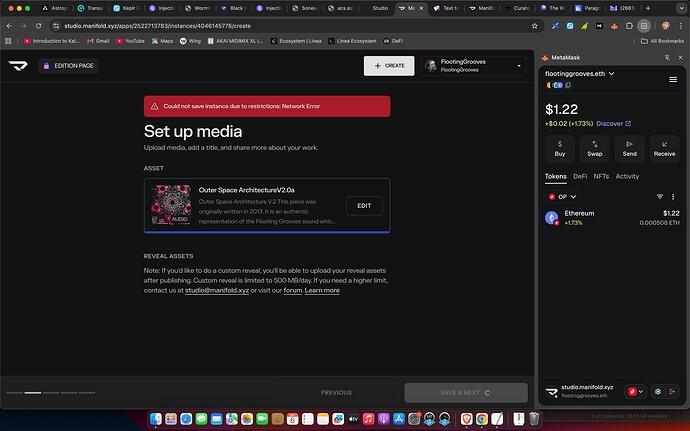
Task: Disconnect studio.manifold.xyz with the exit icon
Action: point(672,391)
